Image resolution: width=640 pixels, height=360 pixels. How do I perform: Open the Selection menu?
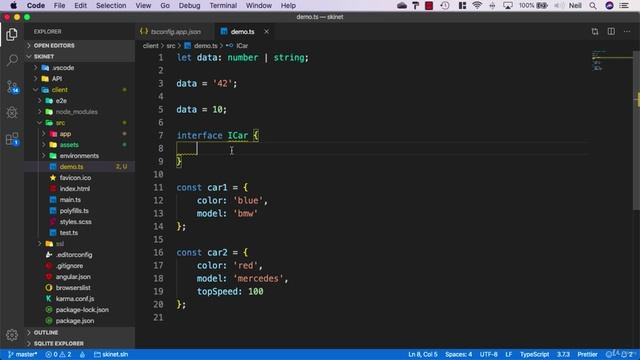pos(111,5)
